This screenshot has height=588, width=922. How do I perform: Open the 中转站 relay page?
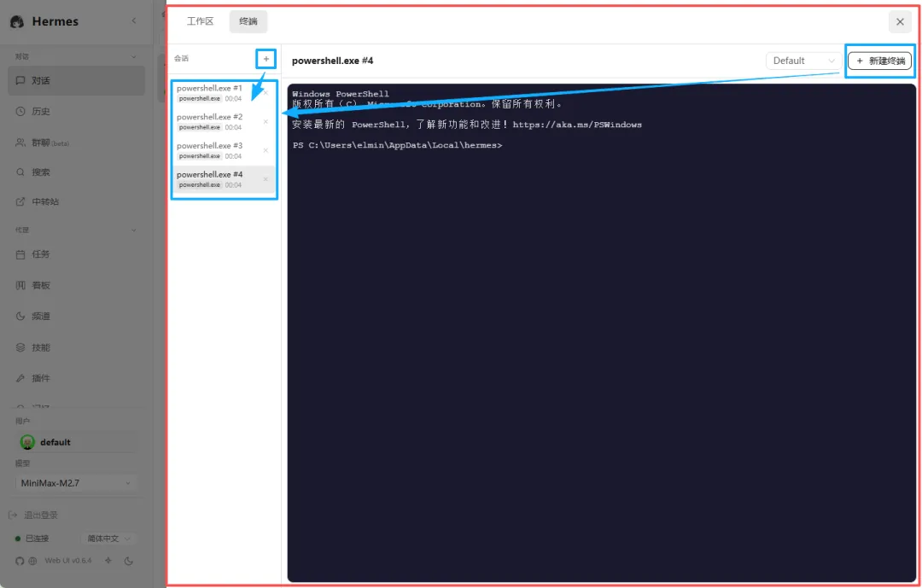pos(77,201)
